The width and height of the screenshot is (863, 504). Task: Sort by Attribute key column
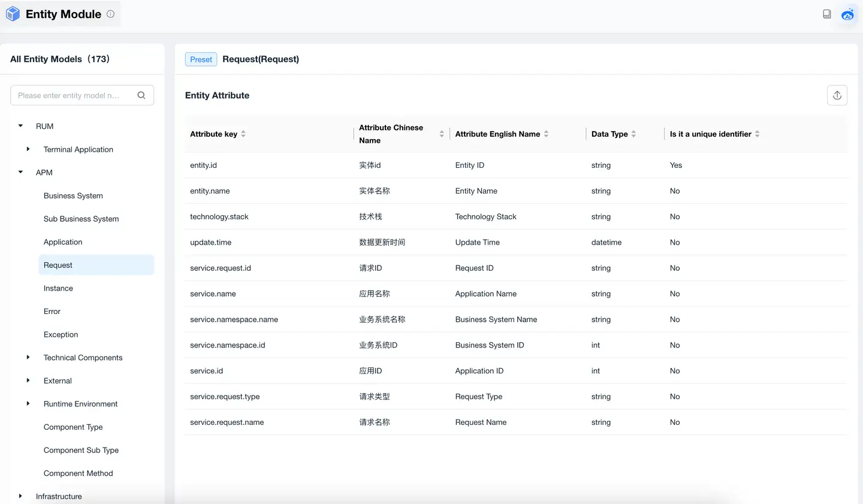coord(243,134)
